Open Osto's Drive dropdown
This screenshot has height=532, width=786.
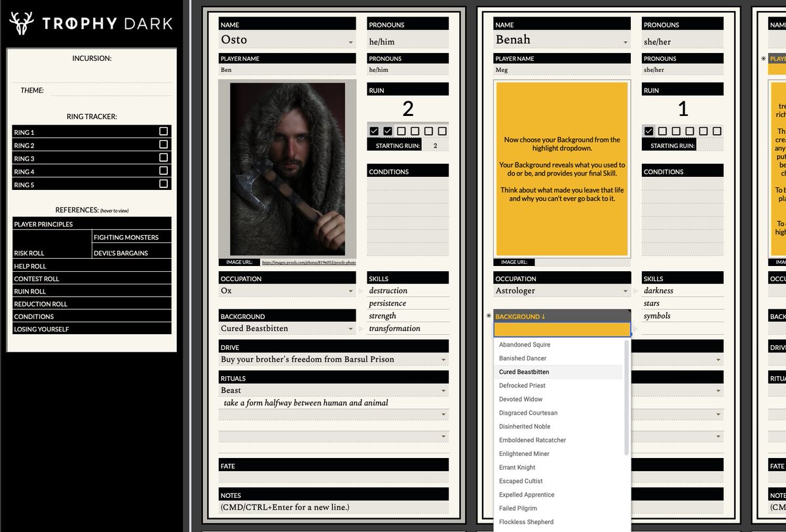(x=443, y=360)
